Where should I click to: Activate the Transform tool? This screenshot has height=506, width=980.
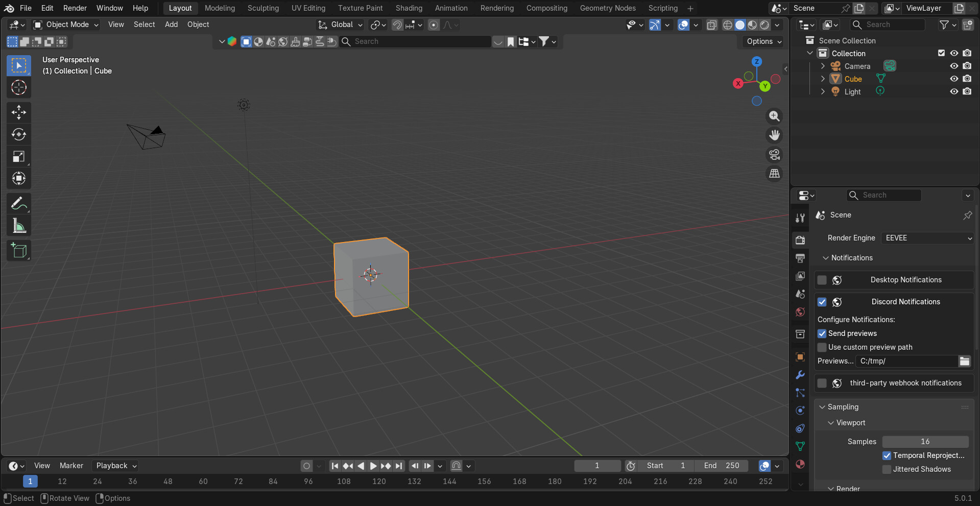[x=19, y=178]
